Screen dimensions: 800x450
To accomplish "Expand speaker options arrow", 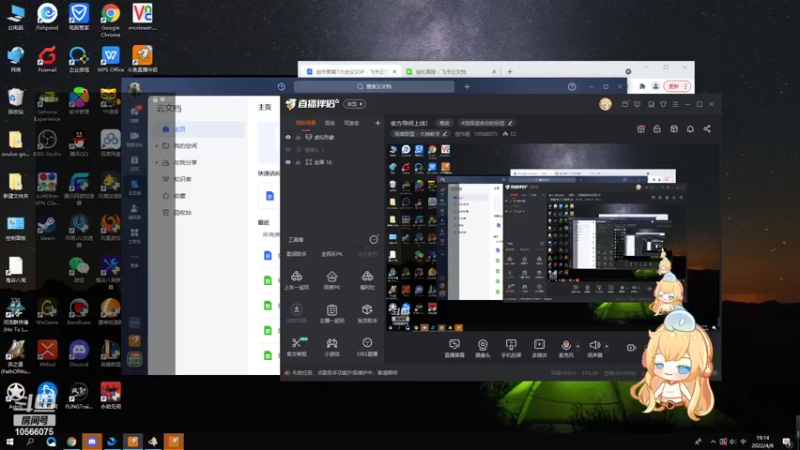I will pyautogui.click(x=607, y=346).
